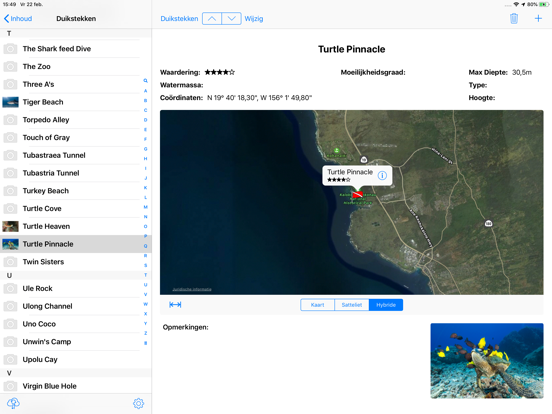Tap Turtle Heaven photo thumbnail
552x414 pixels.
tap(10, 226)
